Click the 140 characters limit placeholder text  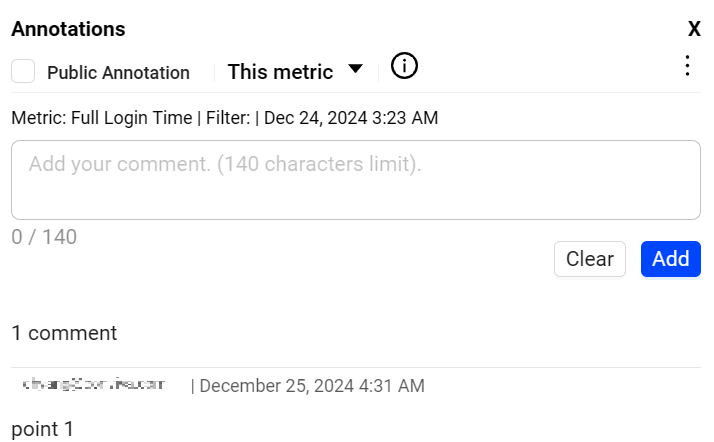[x=319, y=164]
